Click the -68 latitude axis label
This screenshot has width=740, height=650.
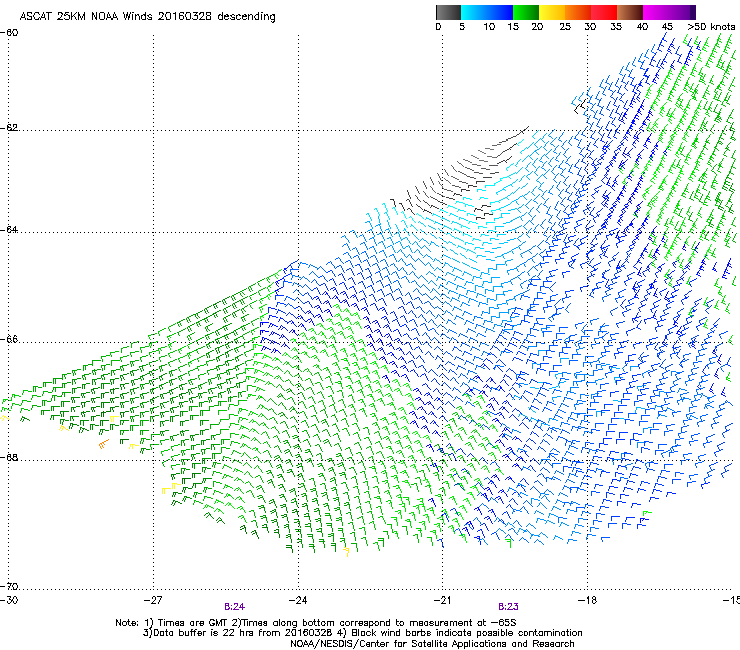click(x=9, y=457)
